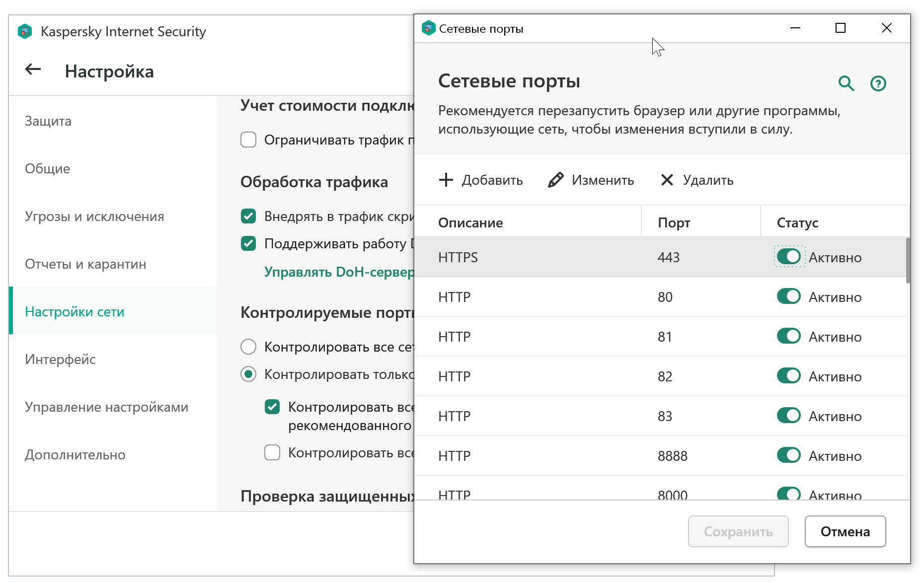Image resolution: width=924 pixels, height=583 pixels.
Task: Open the Защита settings section
Action: click(48, 121)
